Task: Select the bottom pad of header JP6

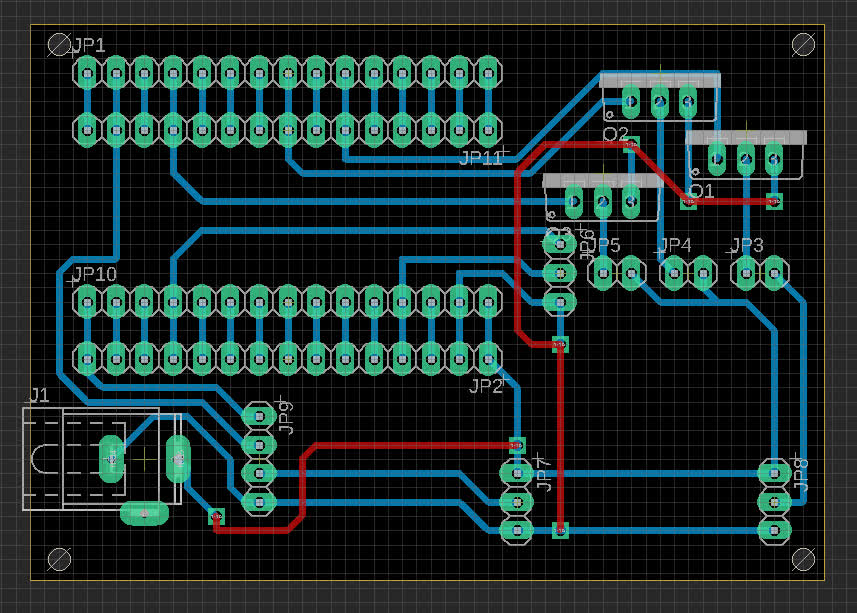Action: click(560, 302)
